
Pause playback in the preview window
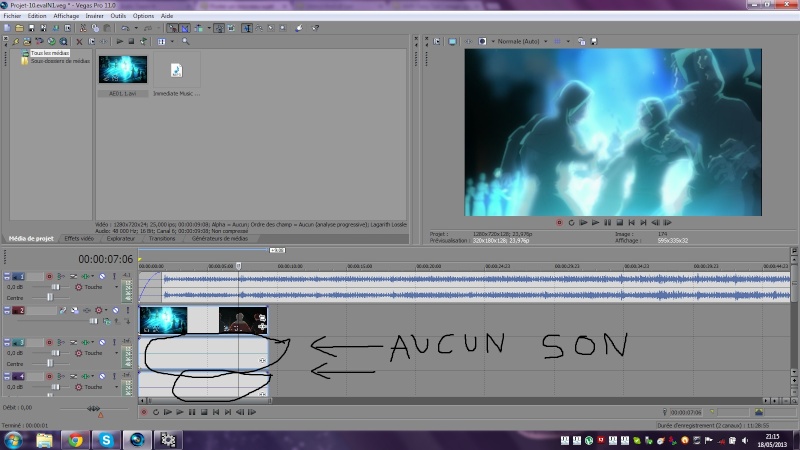607,222
